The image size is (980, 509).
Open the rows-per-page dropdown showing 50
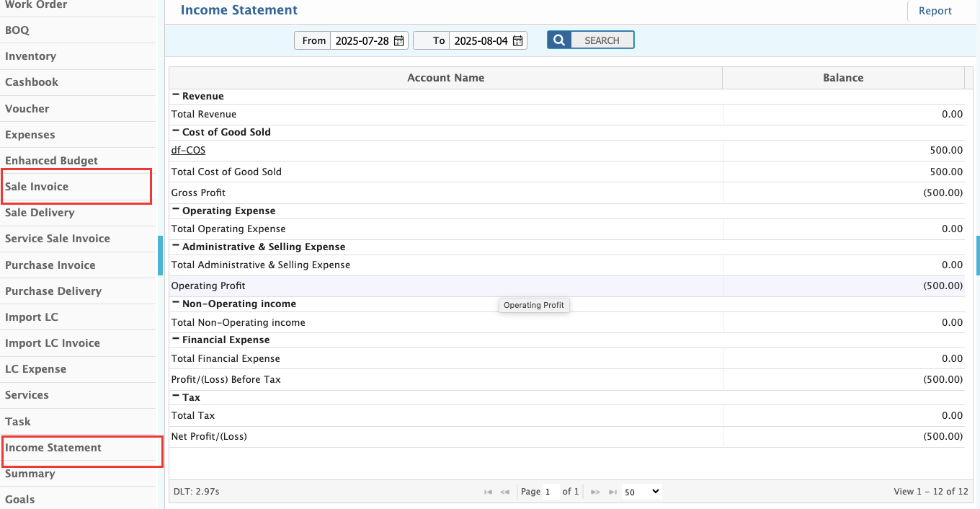click(x=641, y=492)
